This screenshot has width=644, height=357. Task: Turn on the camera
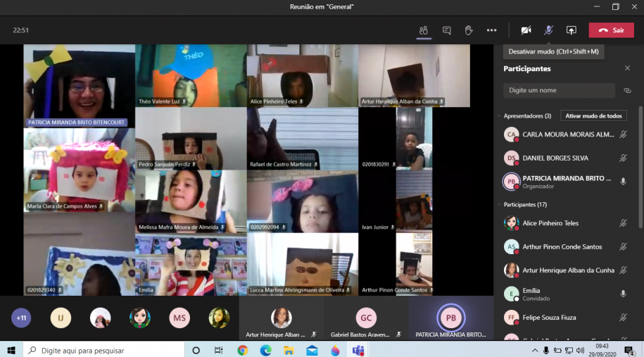[x=526, y=30]
